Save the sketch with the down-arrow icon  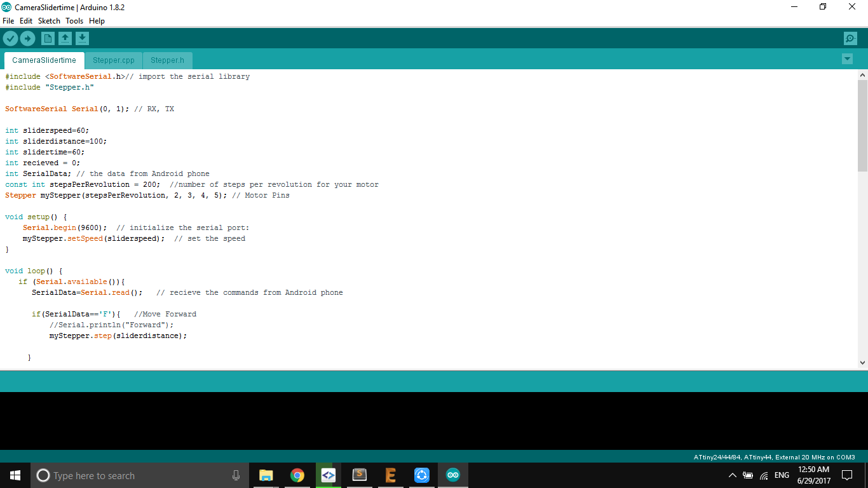coord(82,39)
